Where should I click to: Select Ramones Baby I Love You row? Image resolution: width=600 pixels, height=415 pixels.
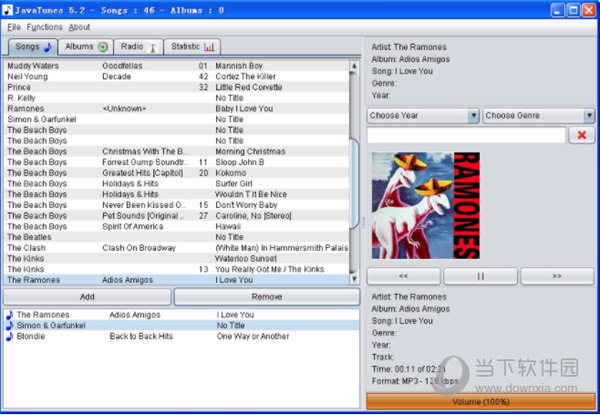click(176, 109)
